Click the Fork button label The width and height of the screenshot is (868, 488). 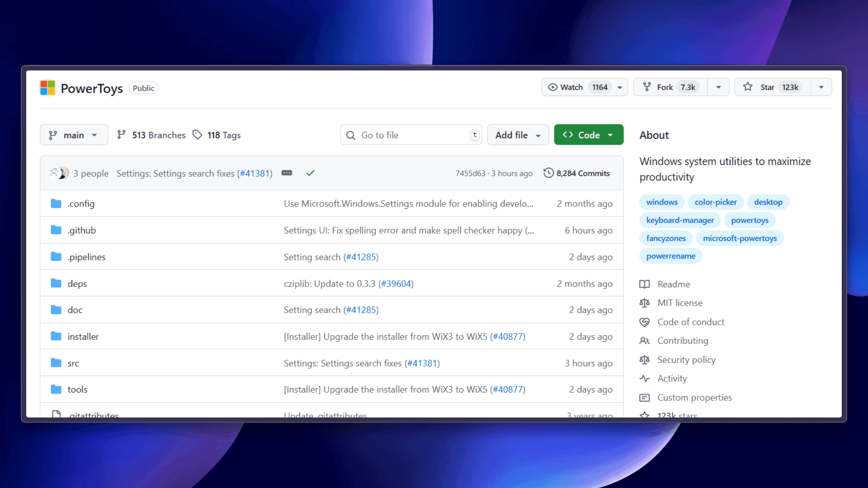(x=665, y=87)
